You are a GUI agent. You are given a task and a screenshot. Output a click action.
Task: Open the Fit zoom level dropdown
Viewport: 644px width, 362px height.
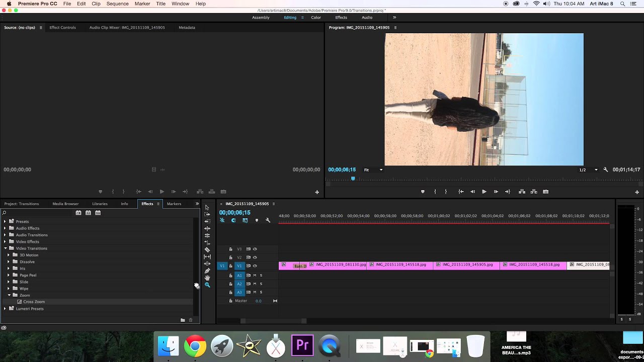[x=373, y=170]
